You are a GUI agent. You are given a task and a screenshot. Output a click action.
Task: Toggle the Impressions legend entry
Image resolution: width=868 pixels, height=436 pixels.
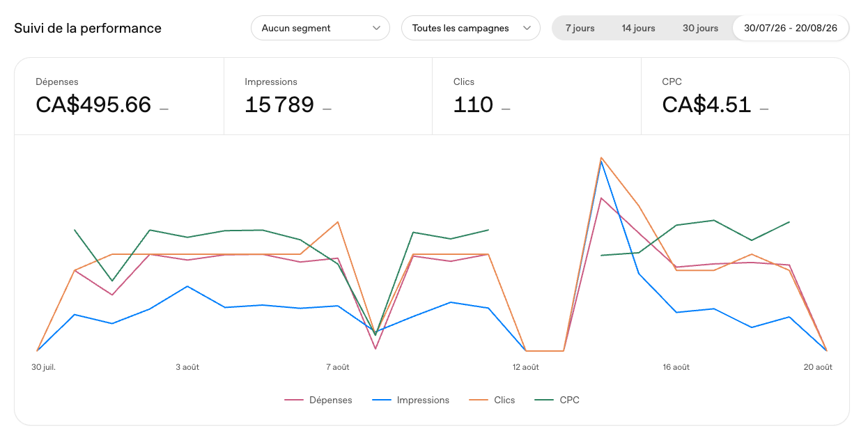[x=411, y=400]
